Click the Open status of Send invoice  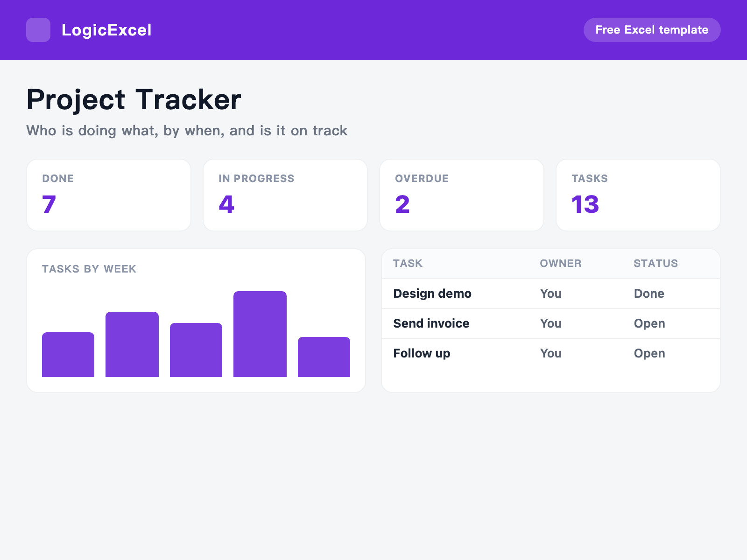click(x=649, y=323)
